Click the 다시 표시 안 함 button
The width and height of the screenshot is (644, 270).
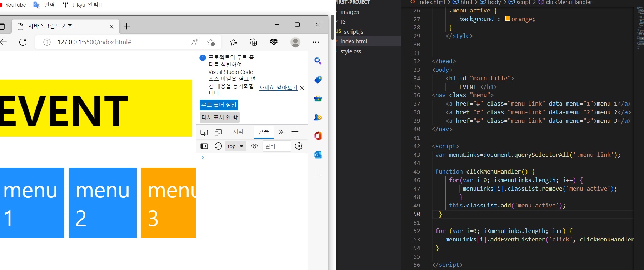(x=220, y=117)
